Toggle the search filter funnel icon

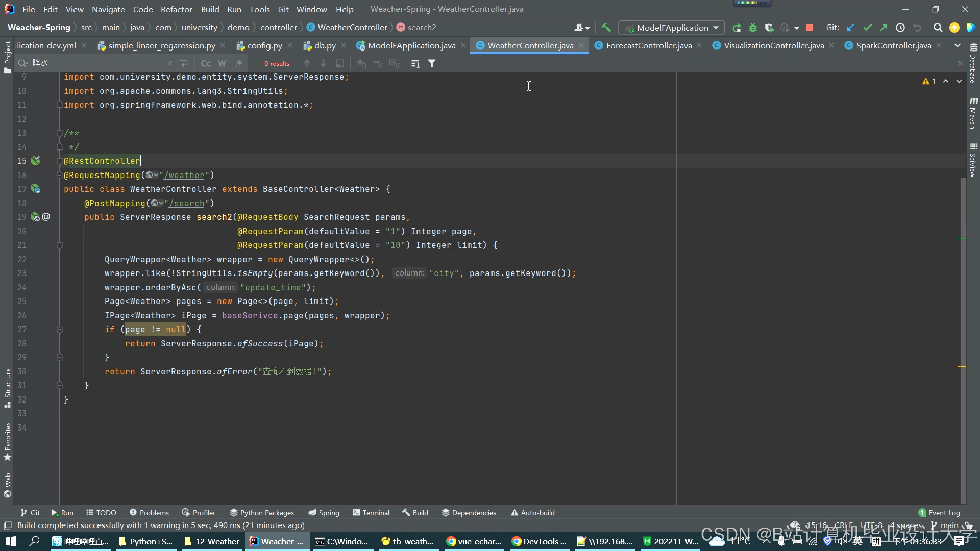[432, 63]
